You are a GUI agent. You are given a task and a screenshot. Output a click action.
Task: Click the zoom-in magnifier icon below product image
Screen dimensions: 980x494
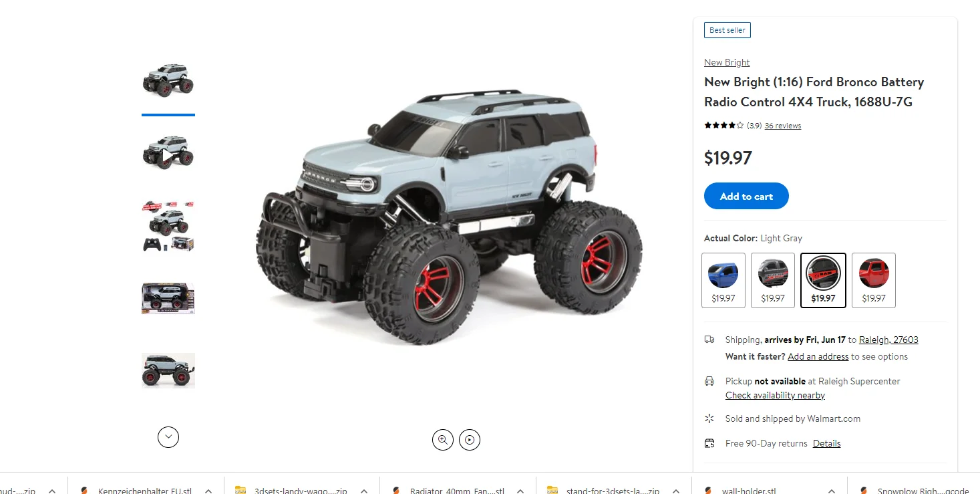click(x=442, y=440)
